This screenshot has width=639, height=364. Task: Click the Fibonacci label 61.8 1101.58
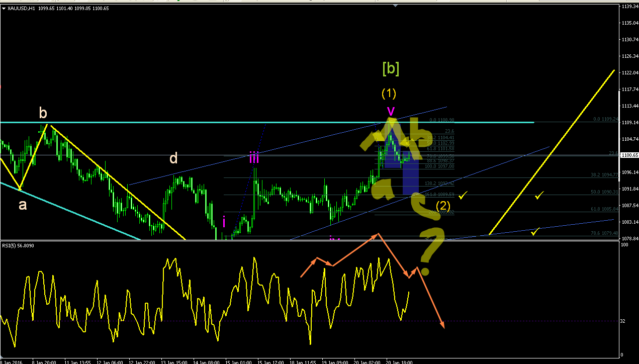click(440, 148)
